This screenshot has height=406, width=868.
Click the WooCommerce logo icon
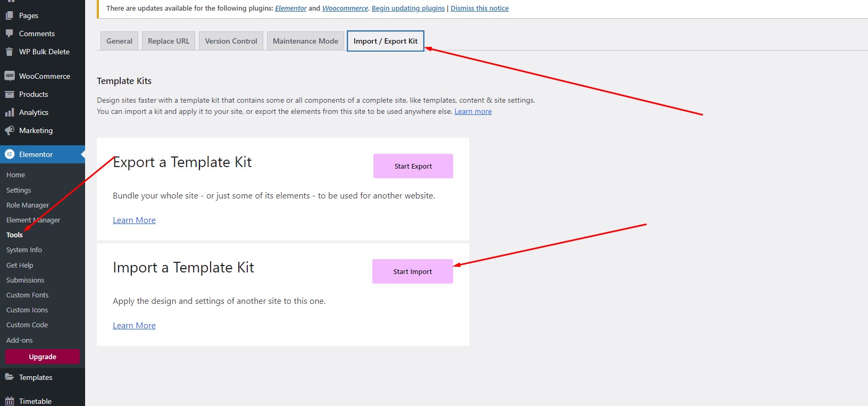(10, 76)
